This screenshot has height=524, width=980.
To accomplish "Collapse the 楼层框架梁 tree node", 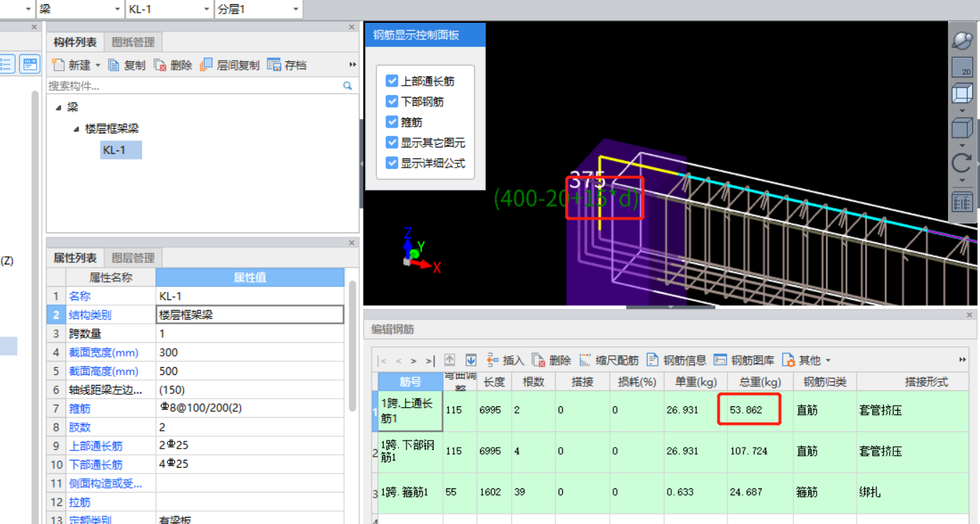I will (76, 129).
